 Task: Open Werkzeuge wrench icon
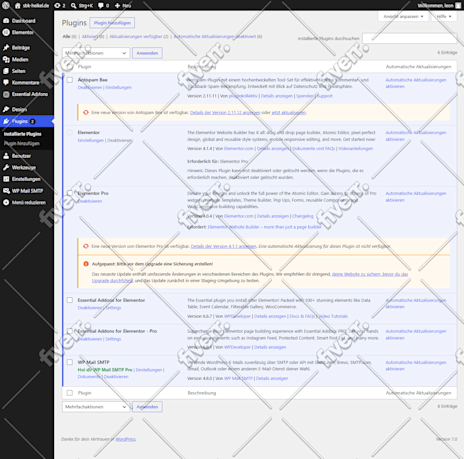pyautogui.click(x=6, y=167)
